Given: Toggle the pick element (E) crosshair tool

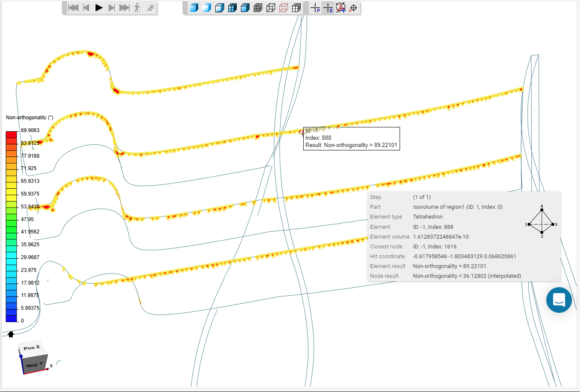Looking at the screenshot, I should (328, 8).
